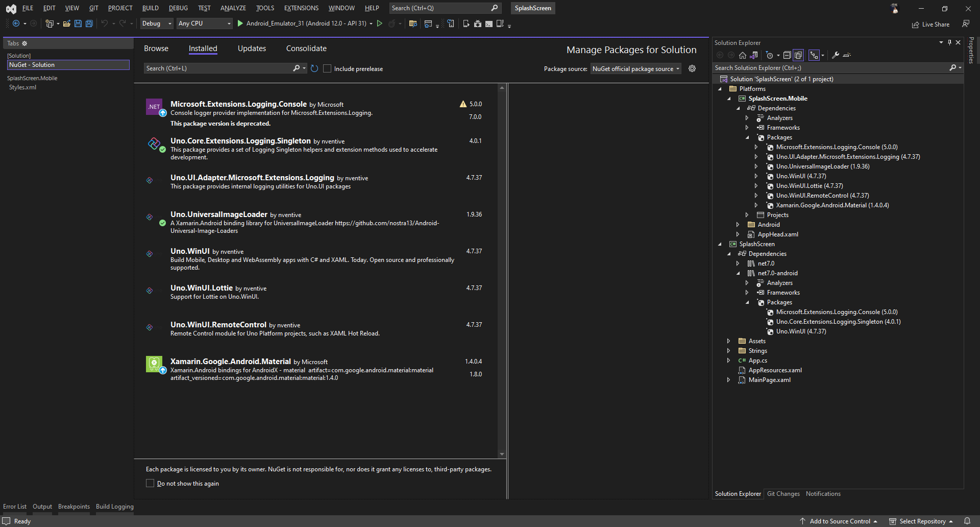Check 'Do not show this again'

point(150,483)
